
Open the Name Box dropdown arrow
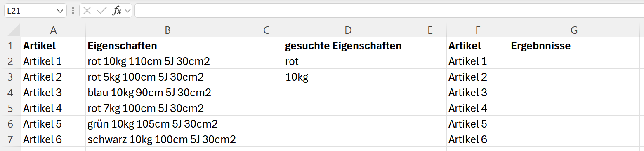60,11
